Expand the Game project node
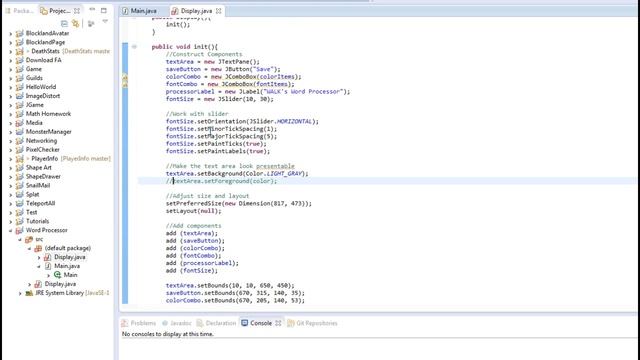Image resolution: width=640 pixels, height=360 pixels. pos(11,69)
